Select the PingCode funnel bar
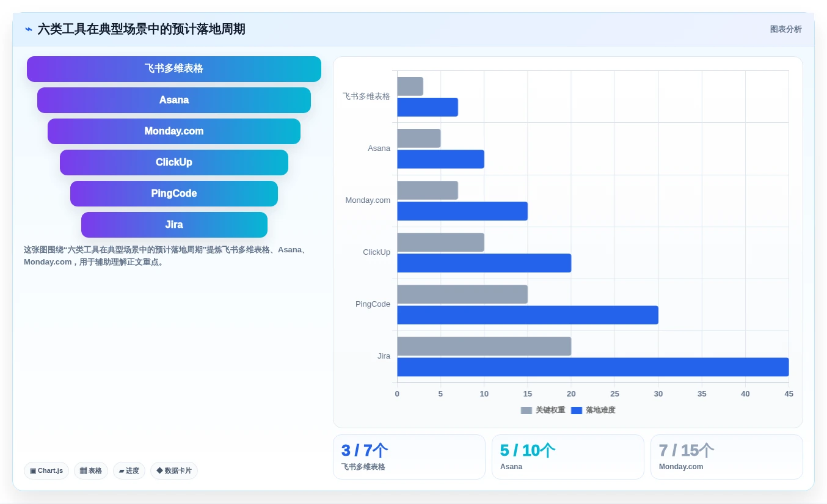This screenshot has height=504, width=827. point(174,194)
